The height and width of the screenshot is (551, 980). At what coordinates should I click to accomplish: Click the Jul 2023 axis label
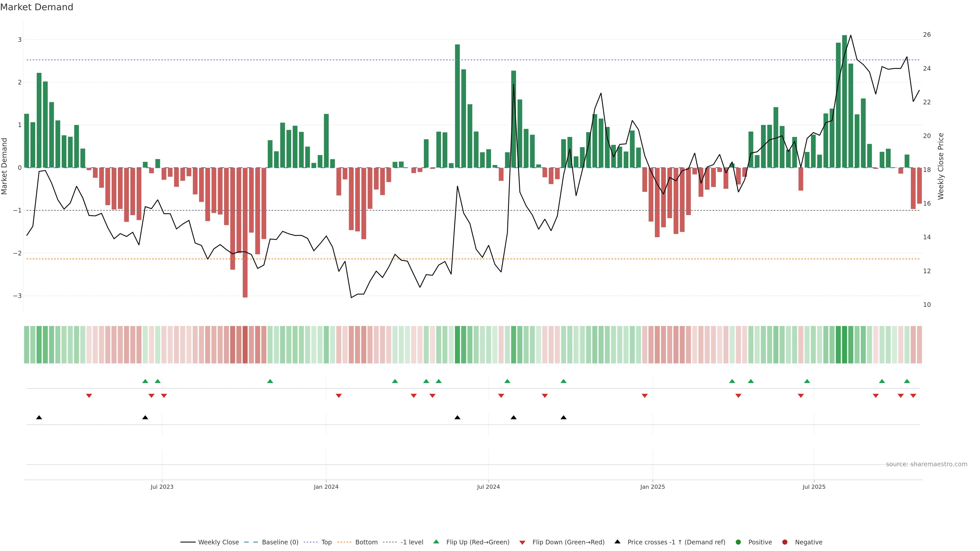click(x=162, y=487)
